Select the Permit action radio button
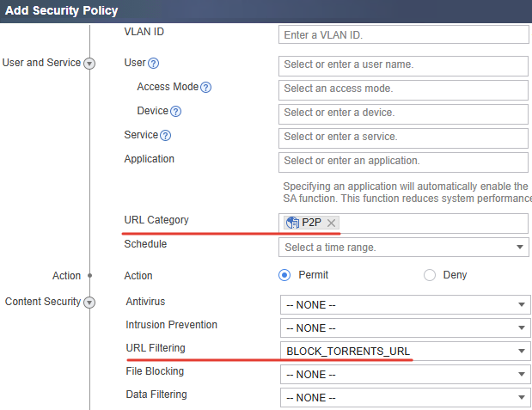 pos(284,275)
